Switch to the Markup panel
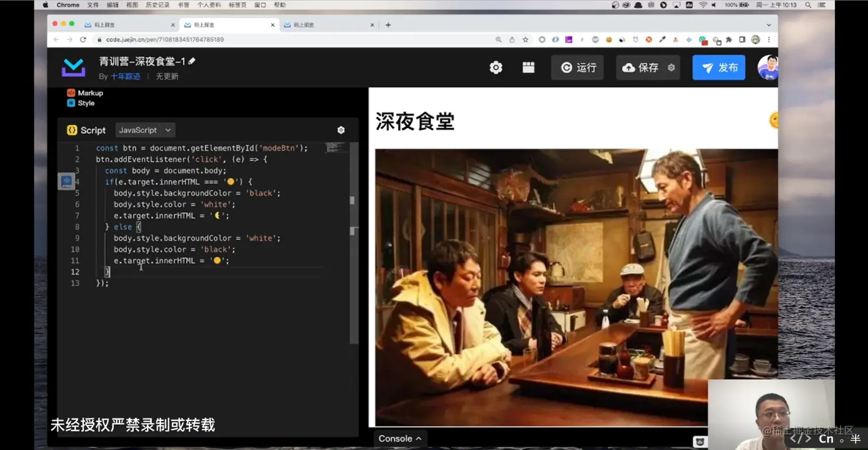Image resolution: width=868 pixels, height=450 pixels. click(x=85, y=93)
